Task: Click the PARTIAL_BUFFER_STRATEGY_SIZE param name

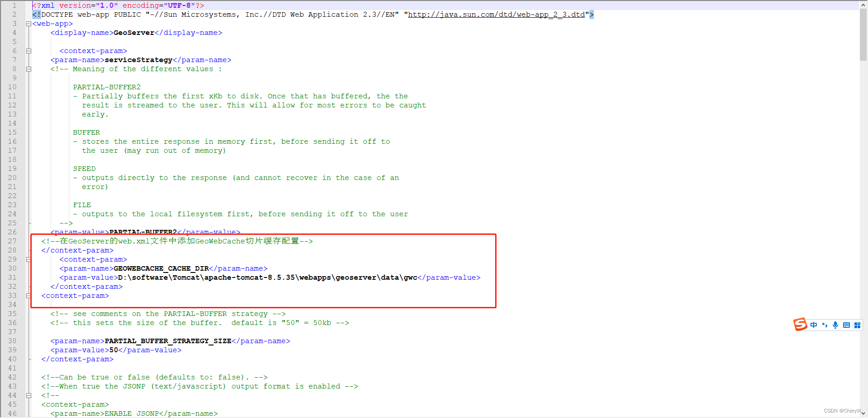Action: [168, 341]
